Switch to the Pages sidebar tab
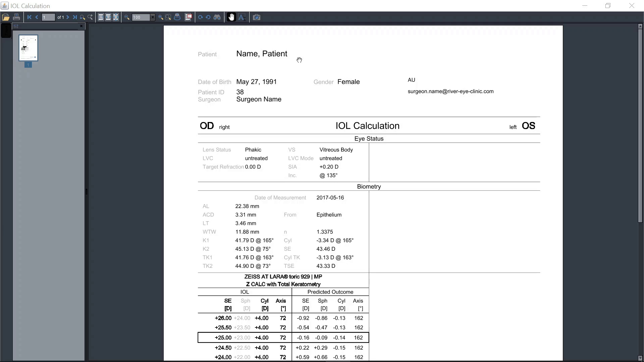Viewport: 644px width, 362px height. point(6,31)
